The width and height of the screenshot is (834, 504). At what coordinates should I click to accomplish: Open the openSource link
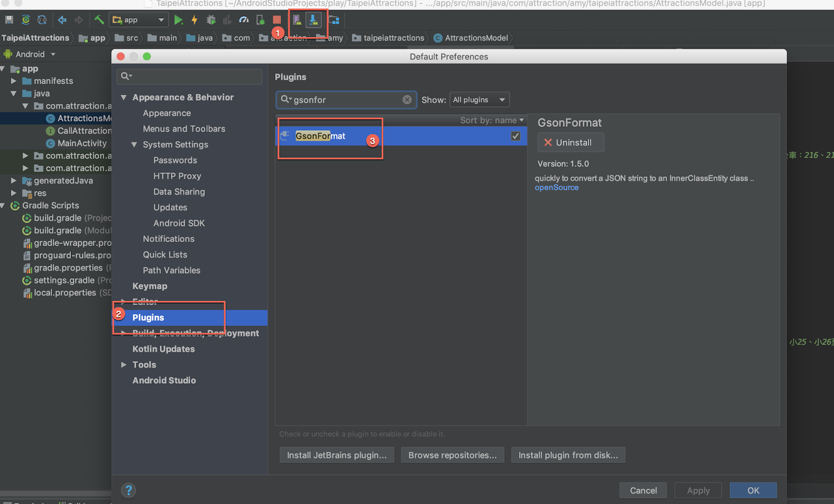[557, 188]
